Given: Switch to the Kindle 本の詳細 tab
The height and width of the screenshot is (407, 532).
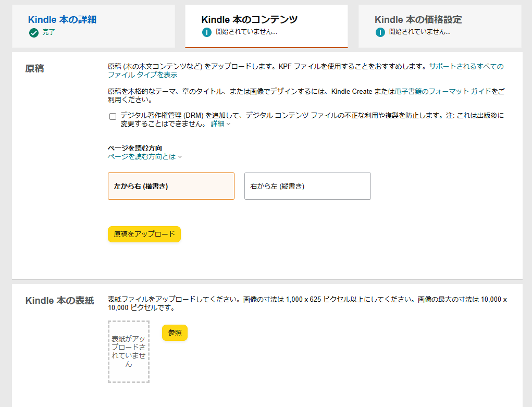Looking at the screenshot, I should click(62, 20).
